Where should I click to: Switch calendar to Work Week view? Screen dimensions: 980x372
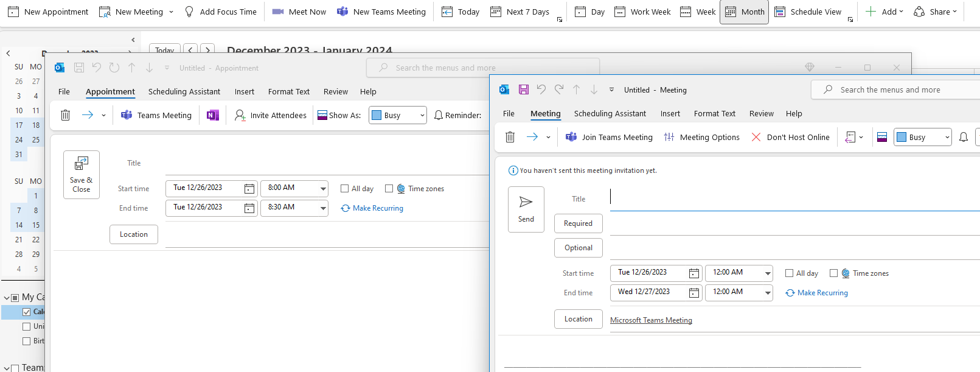[x=643, y=12]
